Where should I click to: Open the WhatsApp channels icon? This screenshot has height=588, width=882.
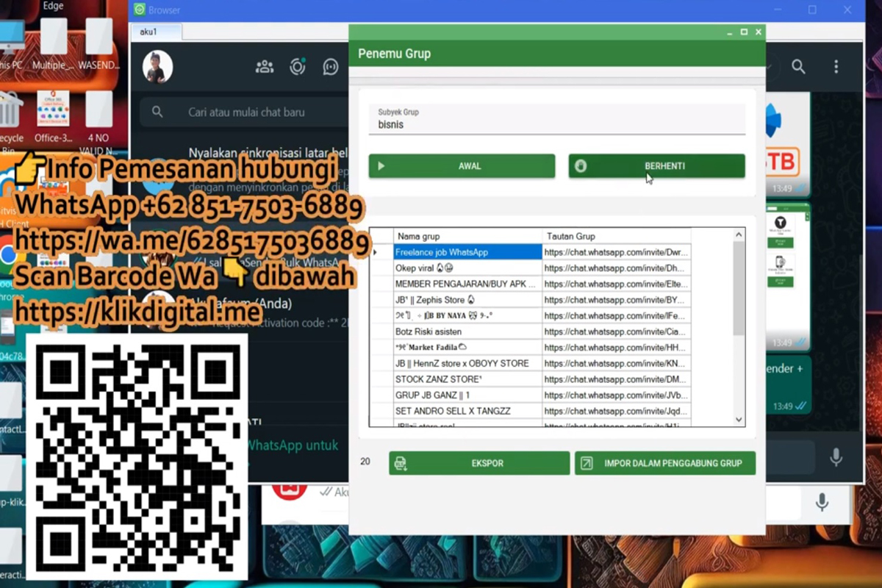331,67
